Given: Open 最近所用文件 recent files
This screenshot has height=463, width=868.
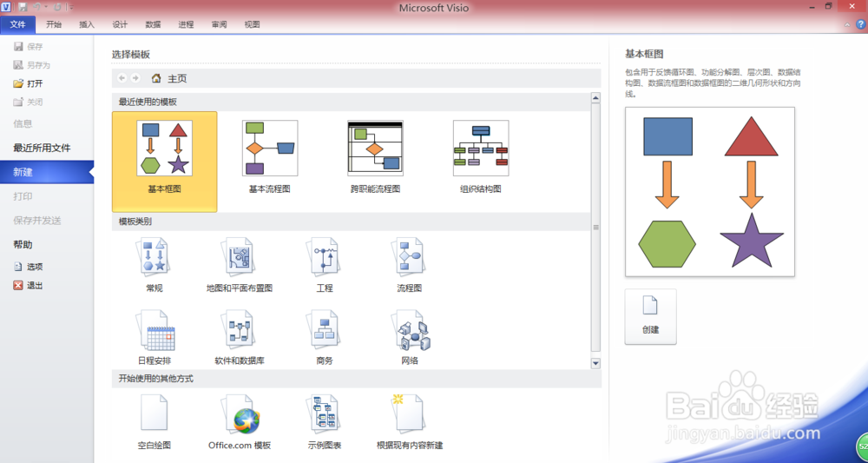Looking at the screenshot, I should (42, 148).
